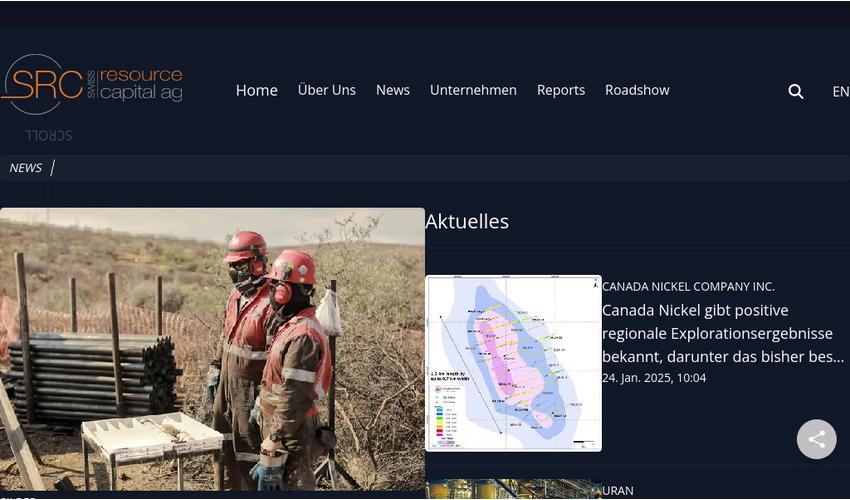This screenshot has height=500, width=850.
Task: Open the Canada Nickel drill map thumbnail
Action: (513, 363)
